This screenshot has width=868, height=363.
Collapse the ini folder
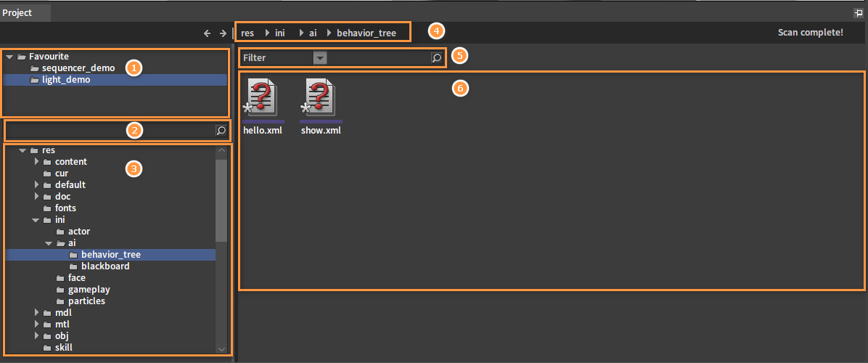tap(36, 220)
